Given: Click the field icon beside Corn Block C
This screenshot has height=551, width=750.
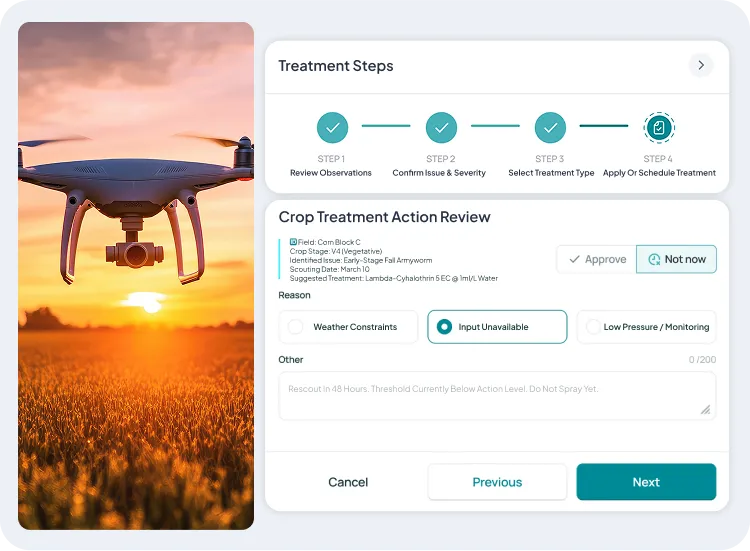Looking at the screenshot, I should tap(293, 242).
